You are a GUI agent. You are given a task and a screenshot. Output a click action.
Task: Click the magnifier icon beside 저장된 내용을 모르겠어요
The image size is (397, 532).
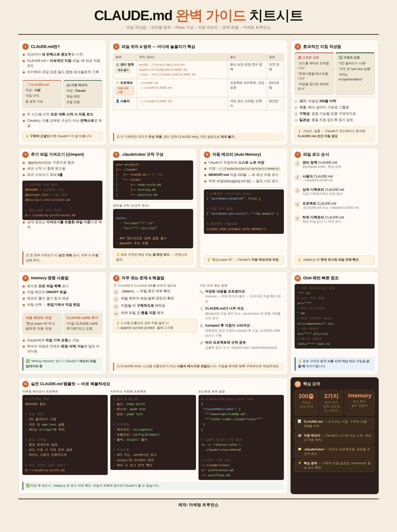(x=202, y=291)
